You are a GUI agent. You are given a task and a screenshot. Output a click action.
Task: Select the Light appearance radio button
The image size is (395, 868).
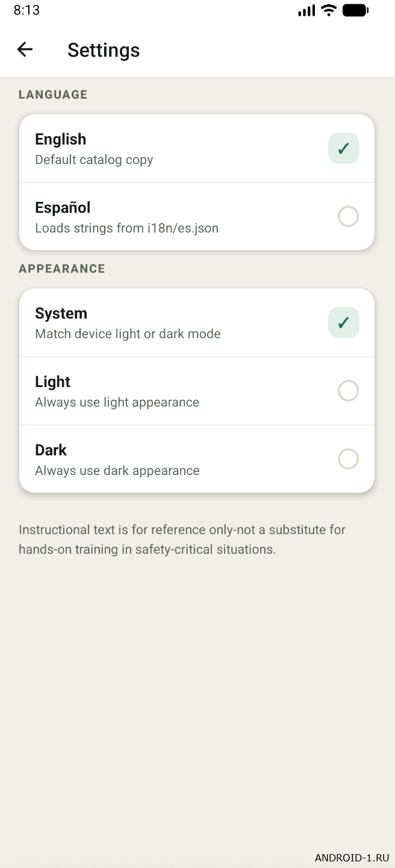click(348, 391)
